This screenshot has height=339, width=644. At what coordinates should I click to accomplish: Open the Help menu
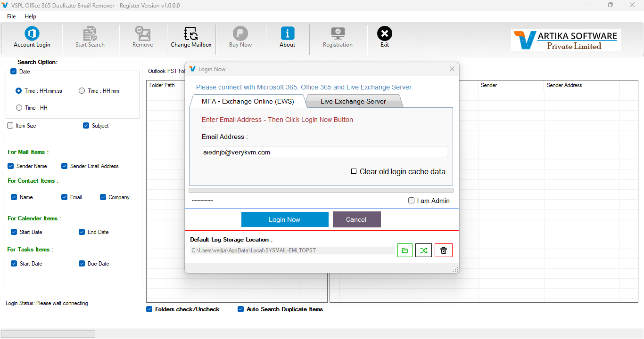click(x=30, y=16)
